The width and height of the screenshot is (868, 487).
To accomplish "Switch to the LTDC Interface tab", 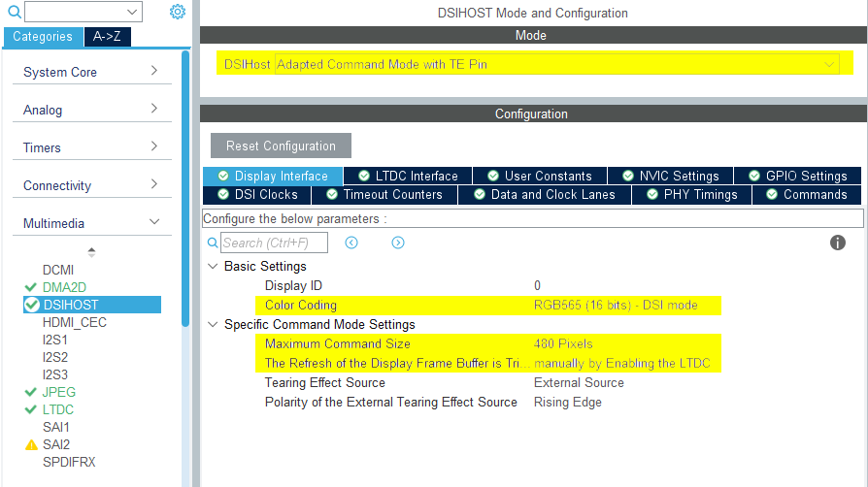I will tap(407, 176).
